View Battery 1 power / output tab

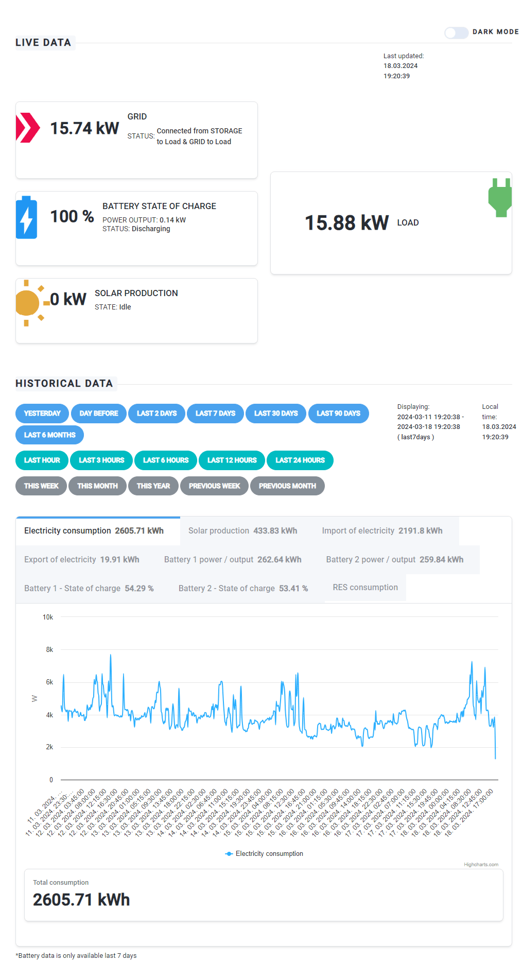pyautogui.click(x=233, y=560)
